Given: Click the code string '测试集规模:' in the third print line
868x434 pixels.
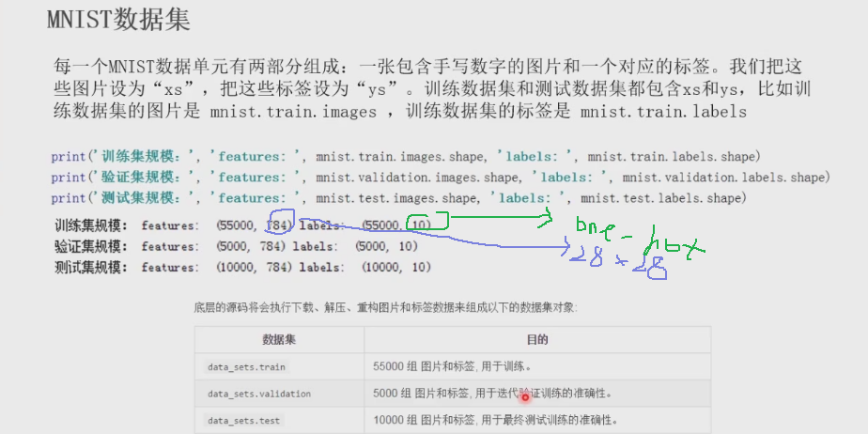Looking at the screenshot, I should click(144, 197).
